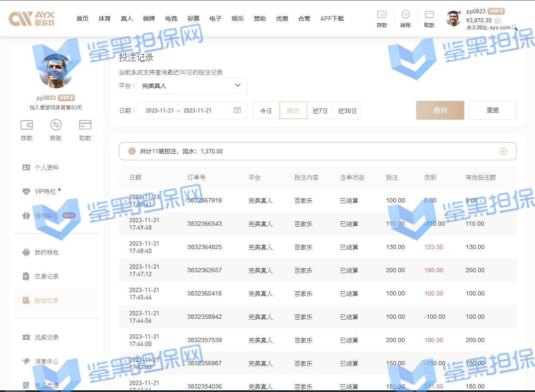Go to 交易记录 in the sidebar
The height and width of the screenshot is (392, 535).
point(47,277)
